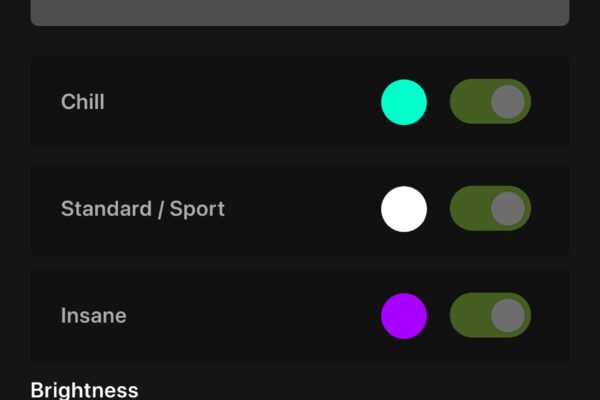Toggle the Chill mode switch
This screenshot has height=400, width=600.
point(490,102)
